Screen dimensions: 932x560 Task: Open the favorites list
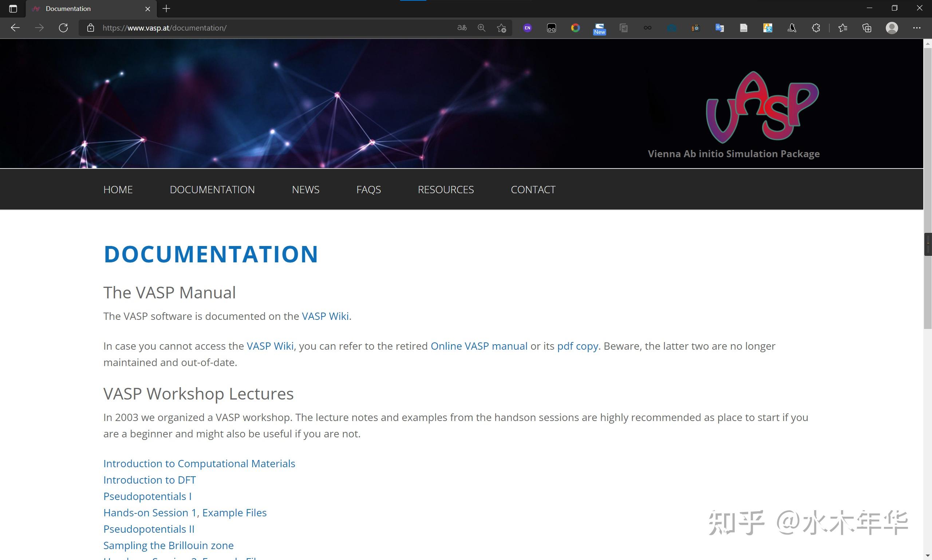point(842,28)
